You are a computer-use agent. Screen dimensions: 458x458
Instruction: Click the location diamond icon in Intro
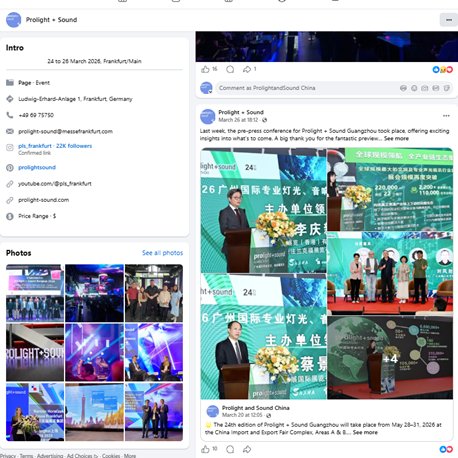click(x=10, y=99)
